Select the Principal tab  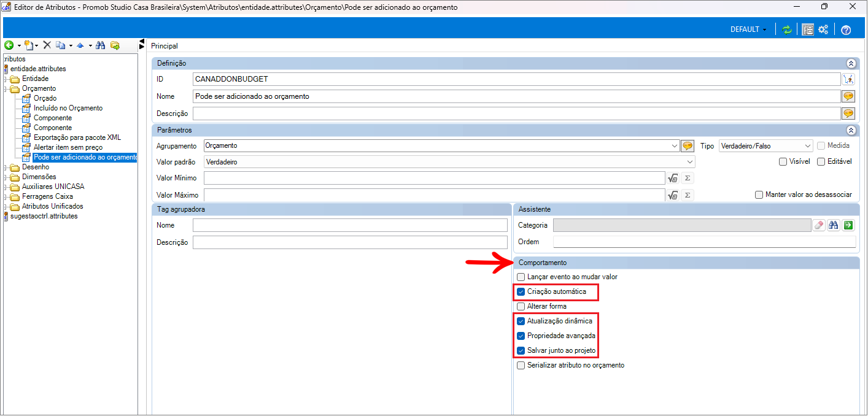(165, 46)
